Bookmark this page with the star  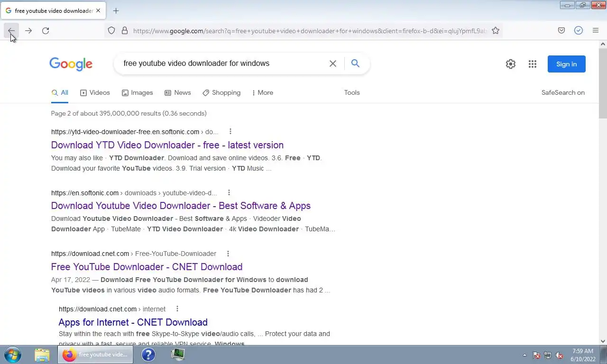[x=496, y=31]
